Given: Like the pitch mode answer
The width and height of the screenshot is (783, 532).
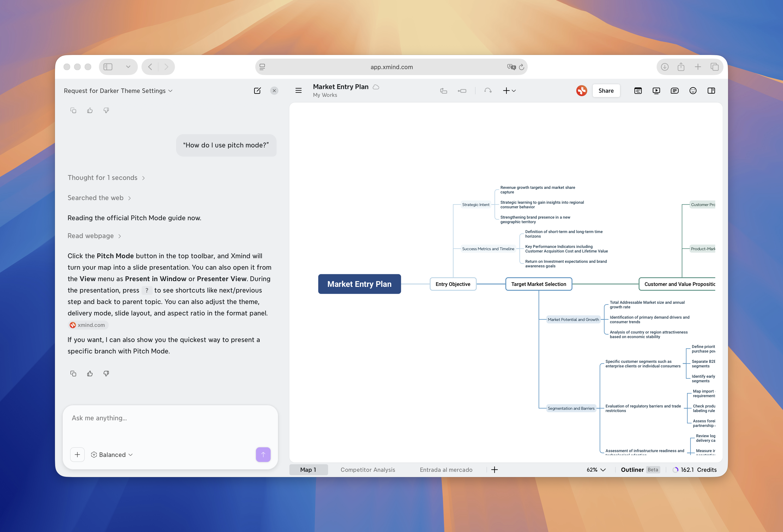Looking at the screenshot, I should 90,373.
